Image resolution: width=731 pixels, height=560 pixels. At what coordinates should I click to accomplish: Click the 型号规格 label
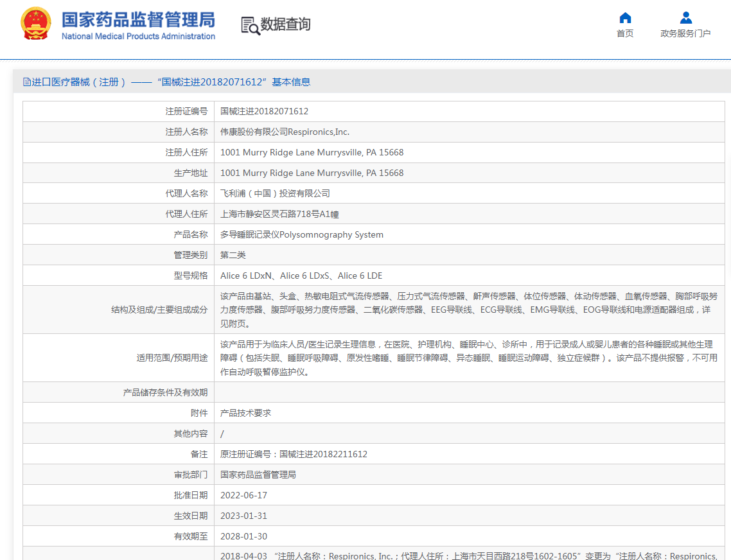point(191,276)
